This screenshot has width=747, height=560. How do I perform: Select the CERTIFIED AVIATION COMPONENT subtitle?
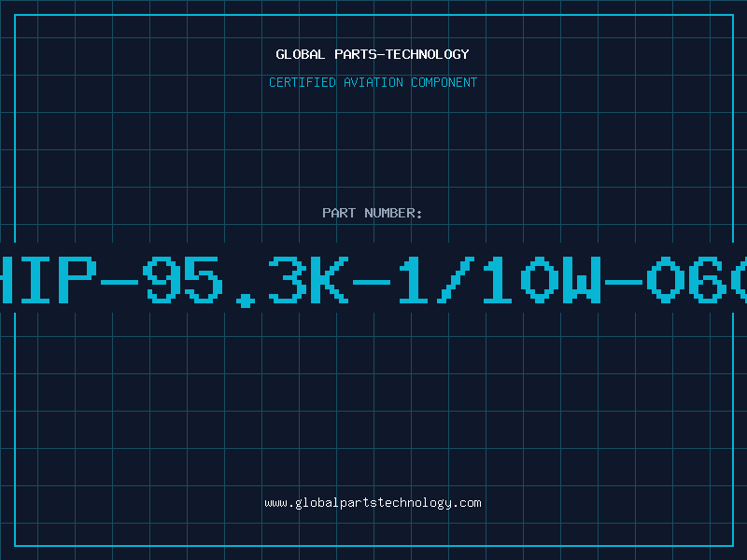point(373,82)
